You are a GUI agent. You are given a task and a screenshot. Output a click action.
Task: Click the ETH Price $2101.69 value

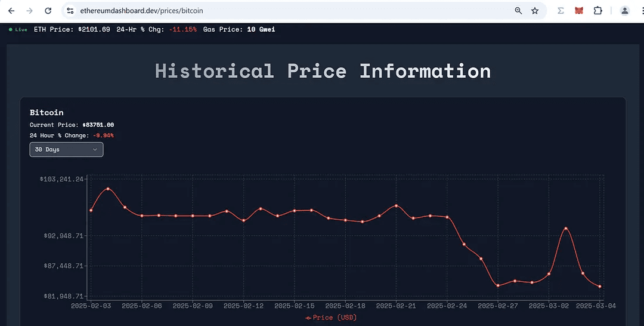point(94,30)
